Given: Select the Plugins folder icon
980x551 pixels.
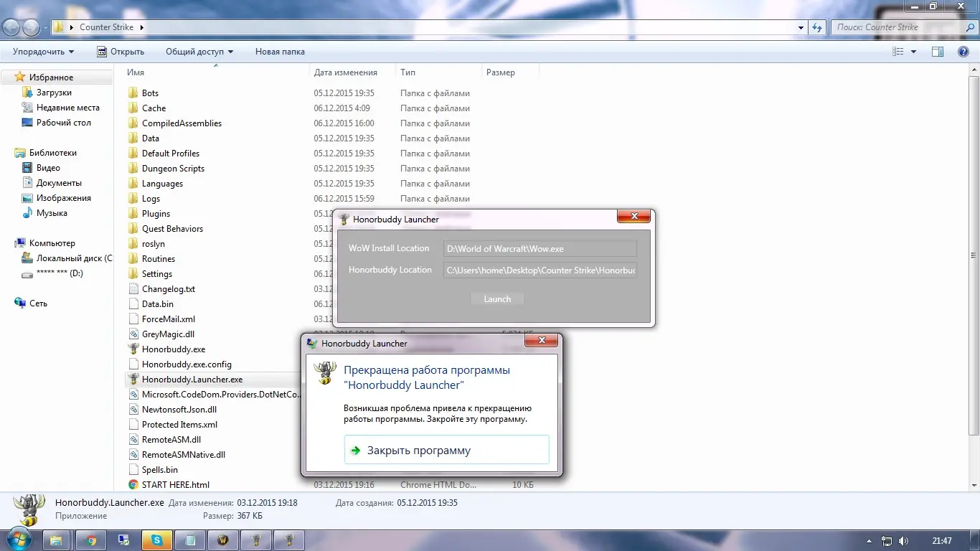Looking at the screenshot, I should (133, 214).
